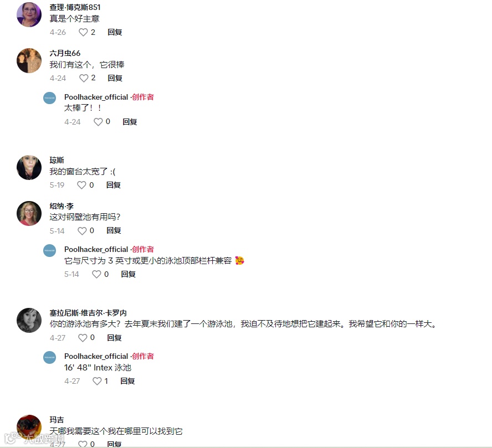492x448 pixels.
Task: Click heart on Poolhacker reply 太棒了
Action: 98,122
